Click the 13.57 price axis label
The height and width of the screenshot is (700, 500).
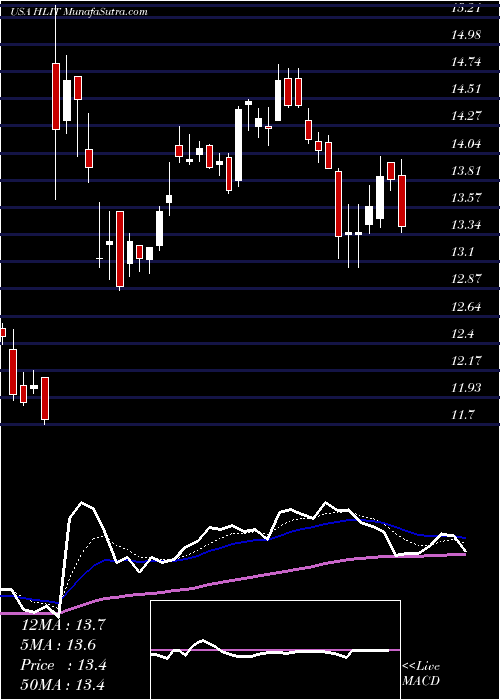pos(466,197)
